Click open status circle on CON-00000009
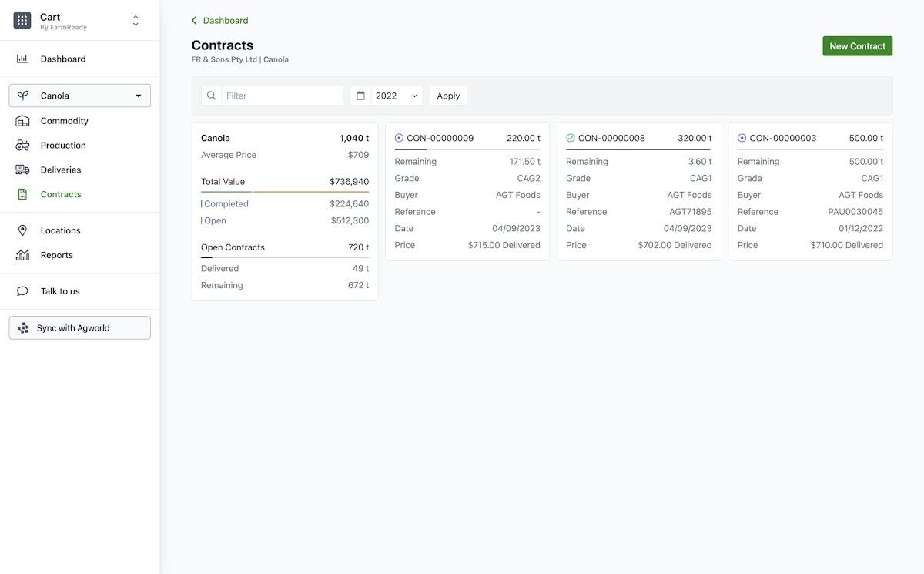 399,138
